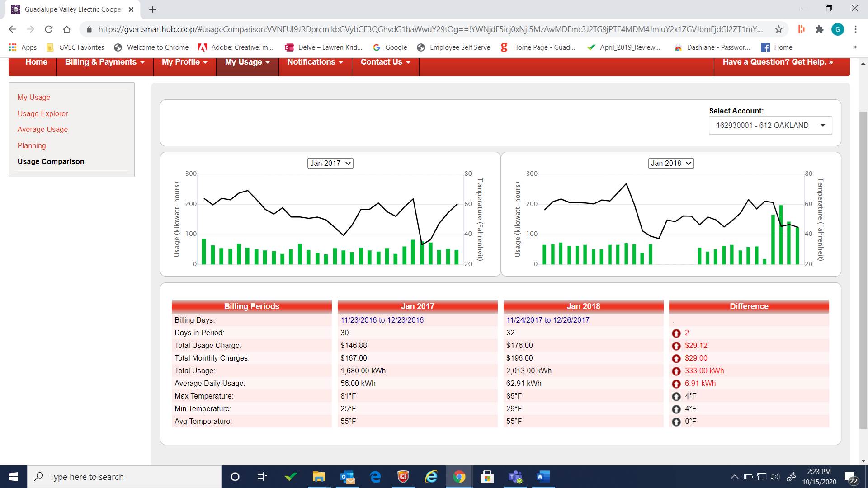Click the $29.12 usage charge difference
Viewport: 868px width, 488px height.
pyautogui.click(x=696, y=345)
